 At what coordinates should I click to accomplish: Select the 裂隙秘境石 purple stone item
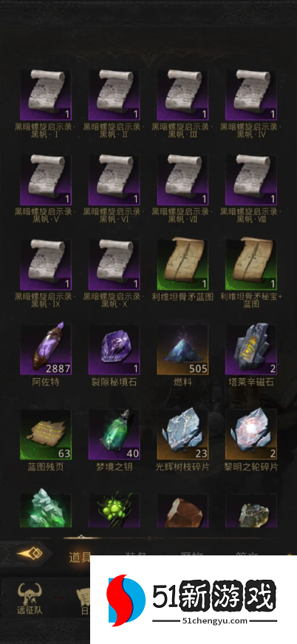pos(115,349)
